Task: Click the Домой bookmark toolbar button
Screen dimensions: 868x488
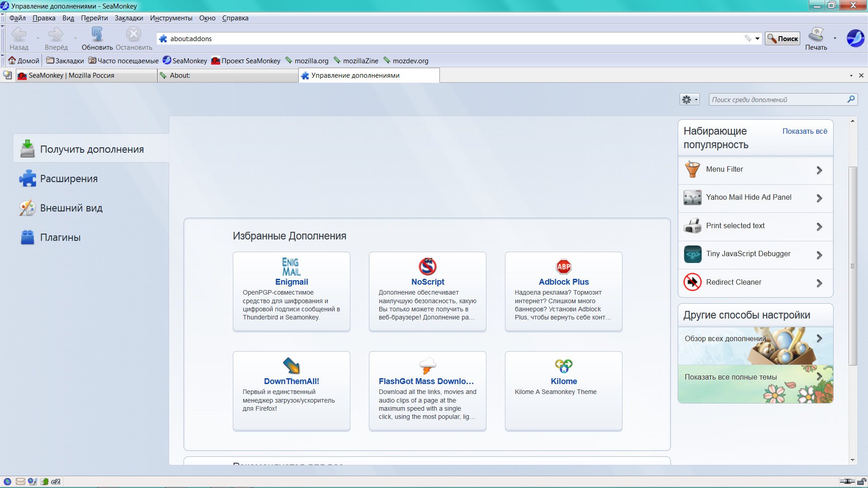Action: 24,61
